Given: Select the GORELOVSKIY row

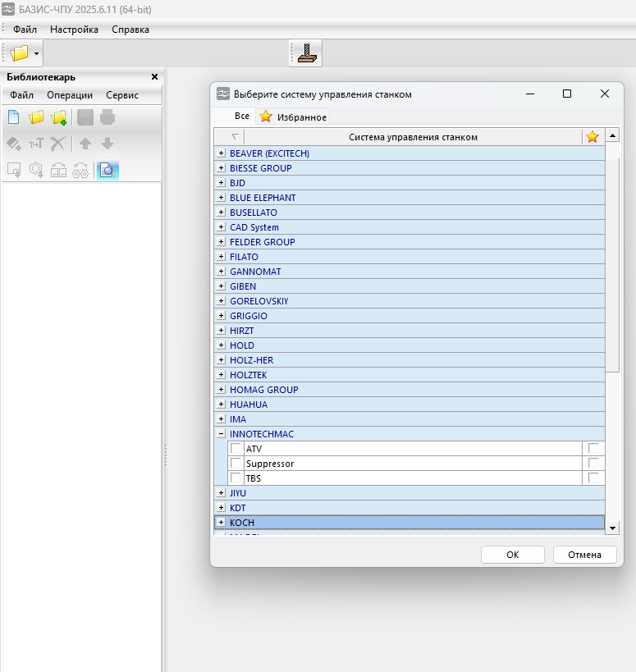Looking at the screenshot, I should (x=410, y=301).
